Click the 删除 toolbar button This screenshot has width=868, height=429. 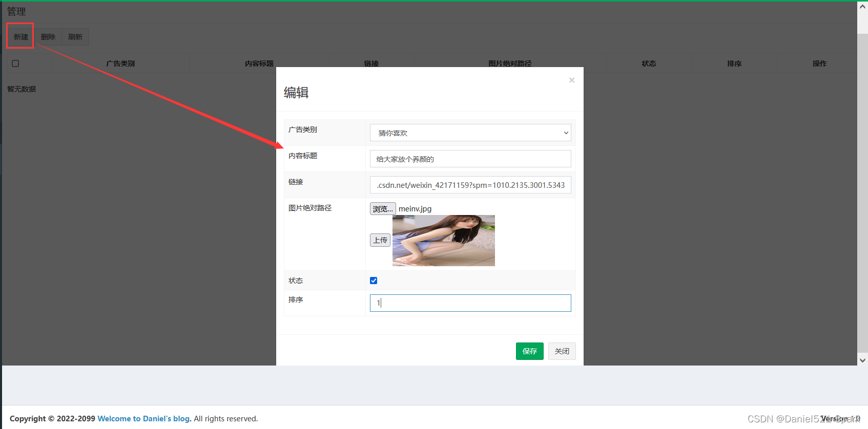coord(48,37)
